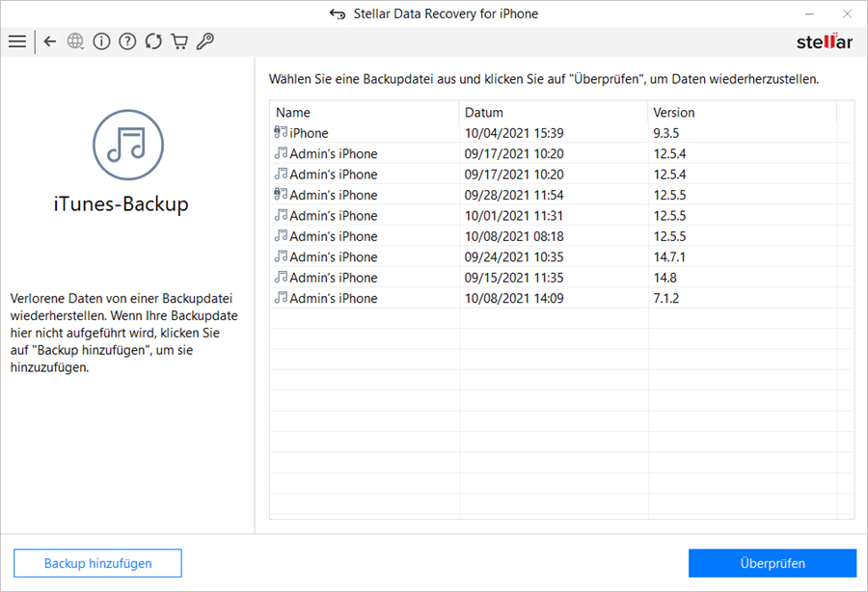Click the date cell '09/24/2021 10:35'
Viewport: 868px width, 592px height.
coord(514,257)
